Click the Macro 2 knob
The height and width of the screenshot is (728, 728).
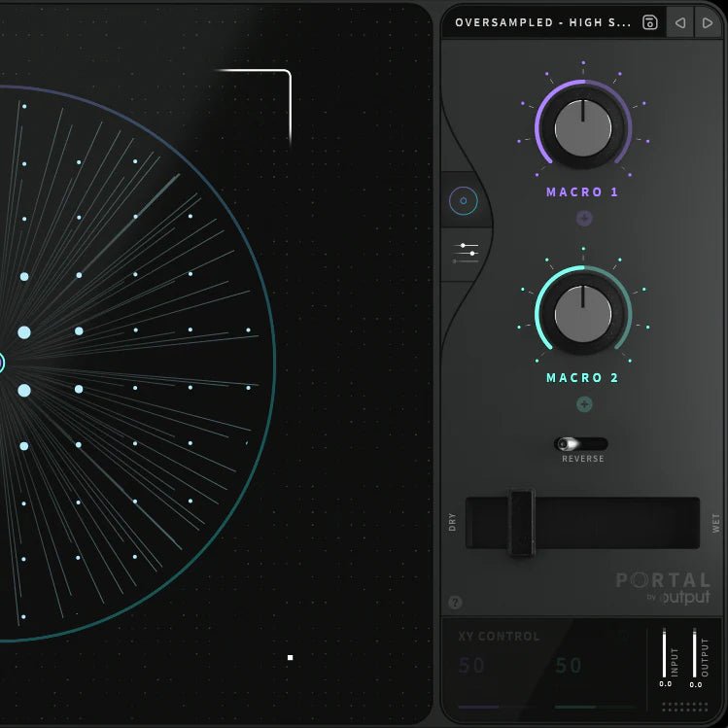pyautogui.click(x=583, y=313)
